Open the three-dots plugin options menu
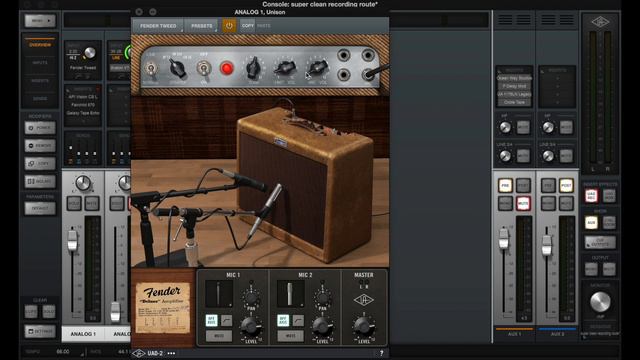This screenshot has width=640, height=360. (171, 353)
